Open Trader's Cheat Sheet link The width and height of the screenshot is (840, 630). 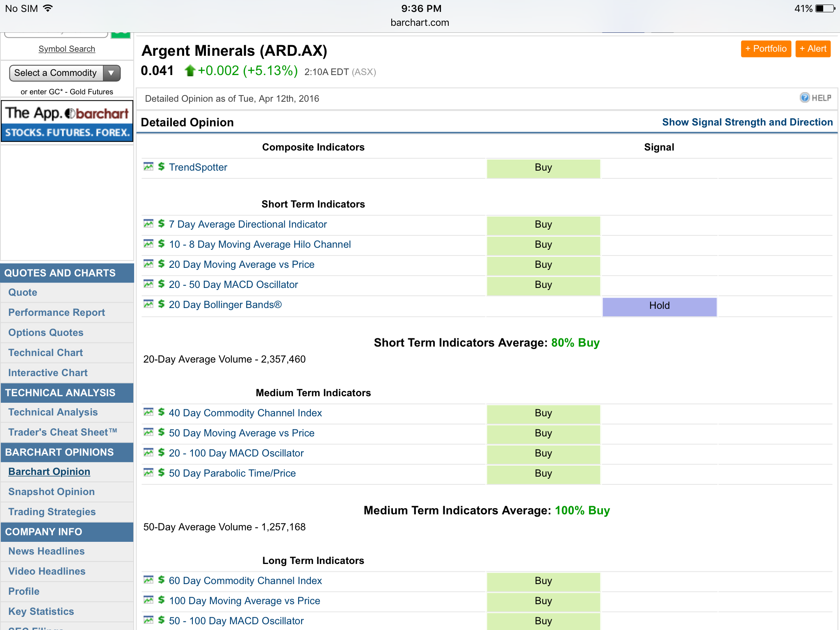pos(63,432)
